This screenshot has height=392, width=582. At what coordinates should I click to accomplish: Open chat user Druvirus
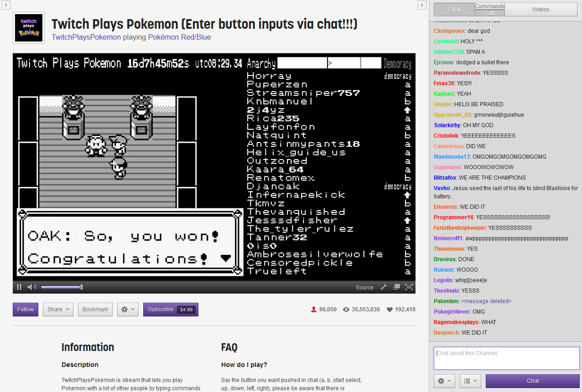[x=446, y=259]
